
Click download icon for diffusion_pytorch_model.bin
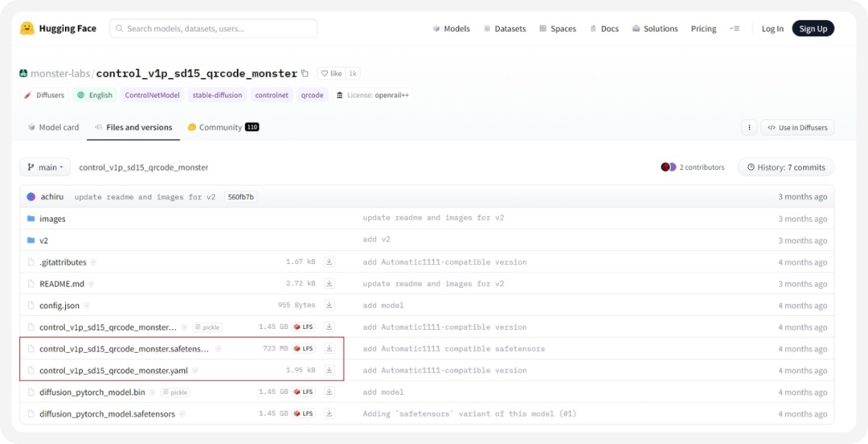(330, 393)
